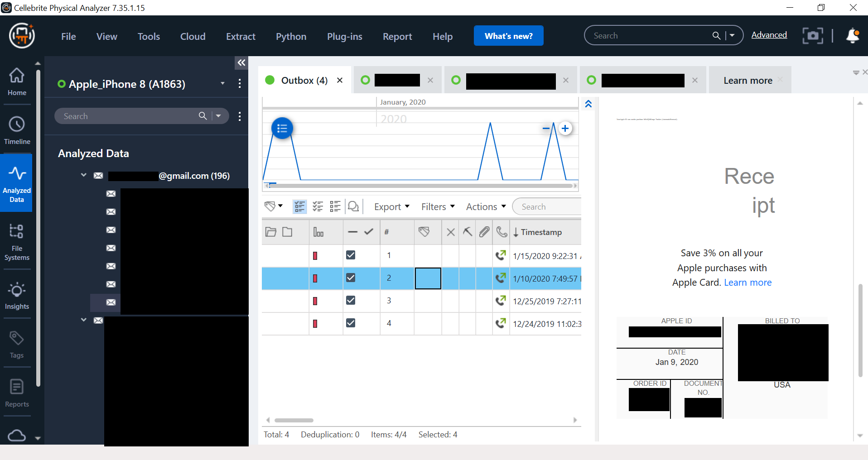Collapse the gmail.com (196) tree node
This screenshot has width=868, height=460.
tap(84, 175)
